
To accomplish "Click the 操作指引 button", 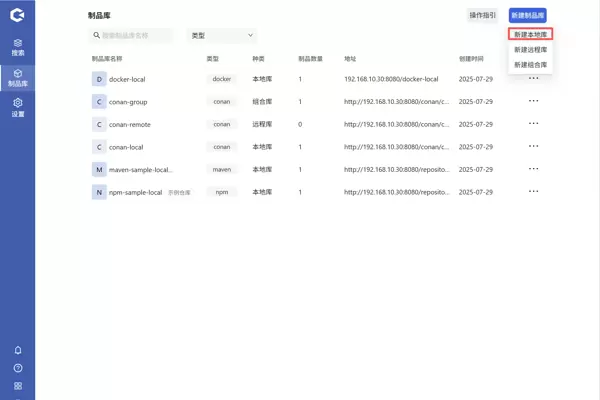I will coord(482,15).
